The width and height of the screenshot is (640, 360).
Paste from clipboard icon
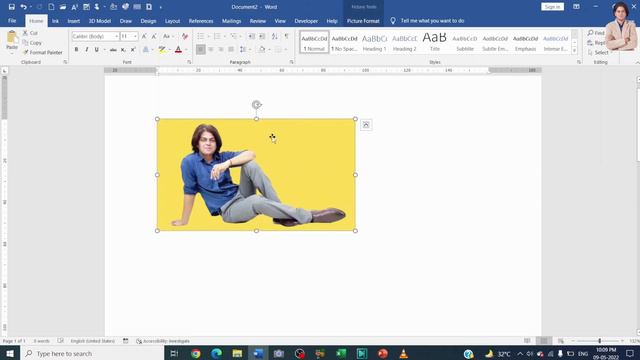coord(12,37)
